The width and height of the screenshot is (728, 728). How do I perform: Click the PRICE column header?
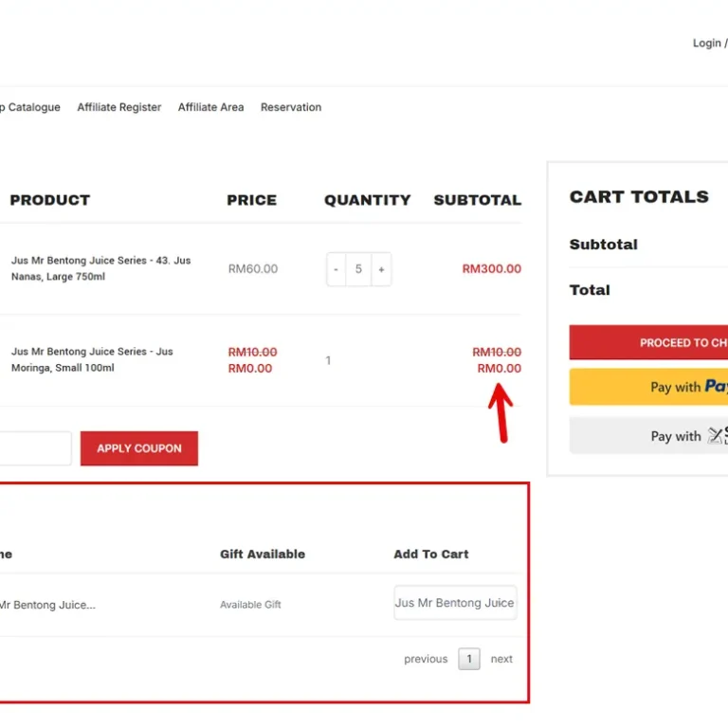click(251, 200)
